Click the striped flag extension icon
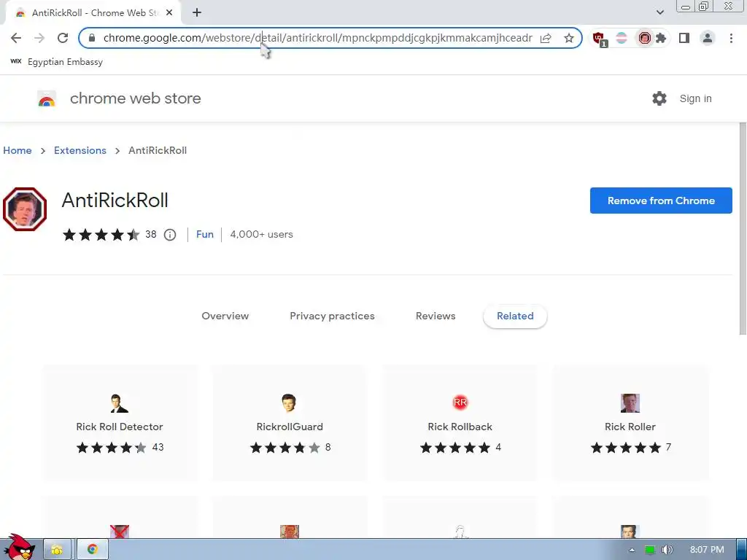Screen dimensions: 747x560 (622, 38)
